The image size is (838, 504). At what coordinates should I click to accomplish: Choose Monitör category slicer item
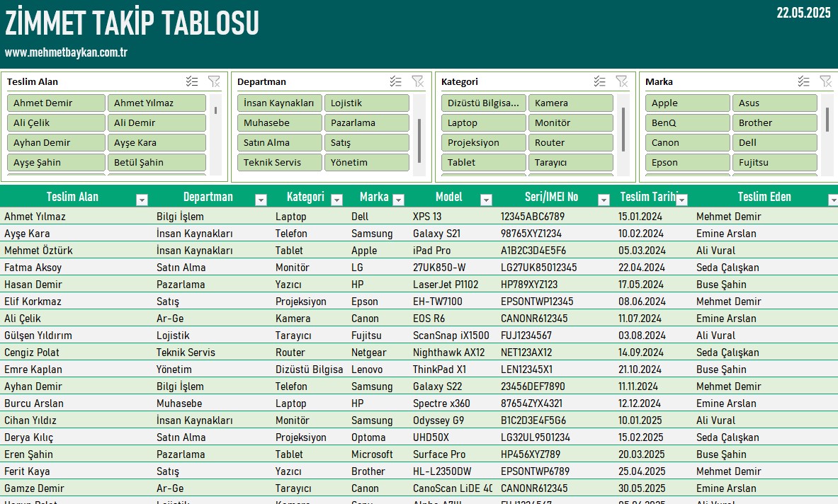click(571, 122)
